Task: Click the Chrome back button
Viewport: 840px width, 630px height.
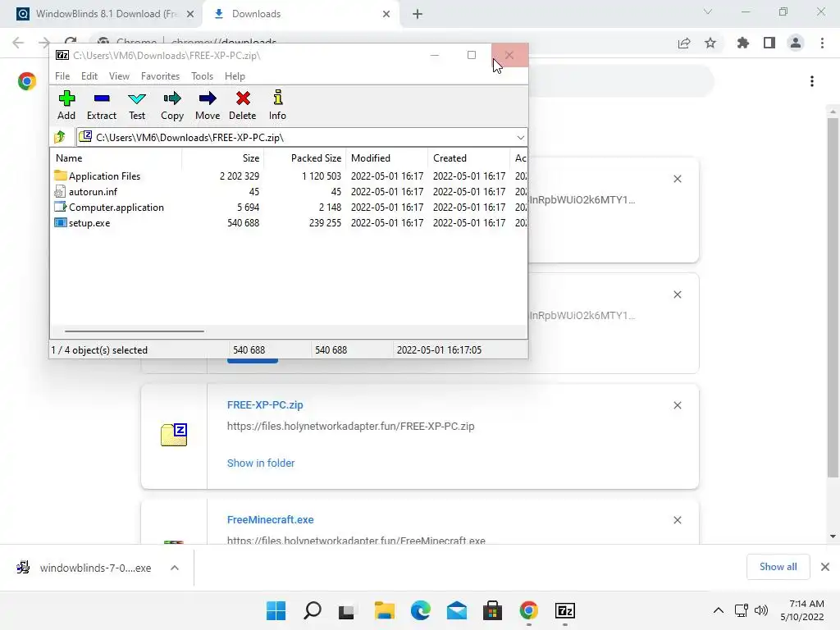Action: click(x=18, y=43)
